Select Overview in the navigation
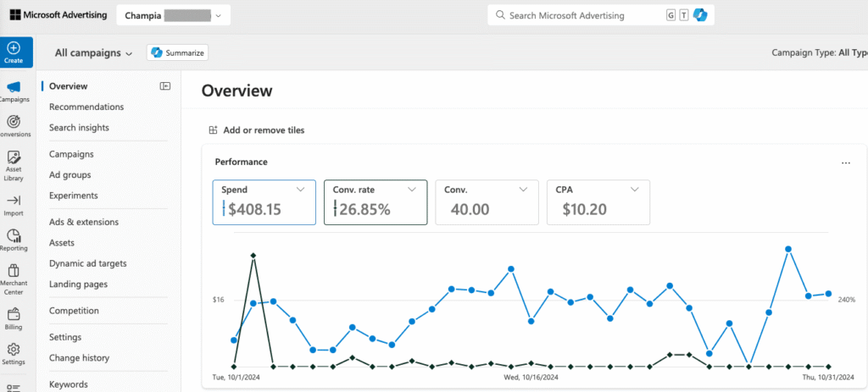 68,86
